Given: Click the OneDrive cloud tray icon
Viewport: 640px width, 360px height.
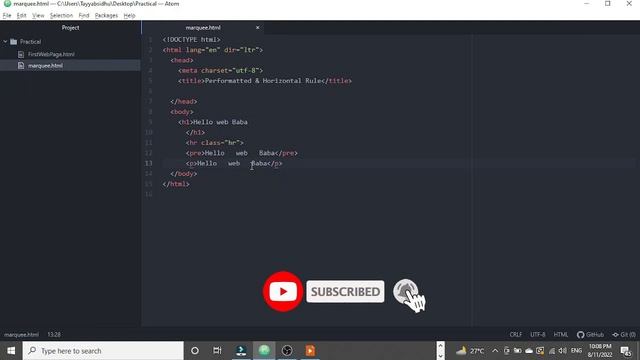Looking at the screenshot, I should pyautogui.click(x=529, y=351).
